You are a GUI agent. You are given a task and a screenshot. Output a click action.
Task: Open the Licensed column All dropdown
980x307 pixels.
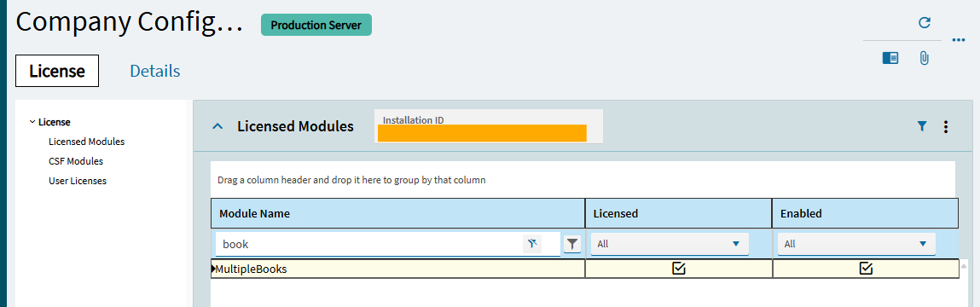(669, 244)
